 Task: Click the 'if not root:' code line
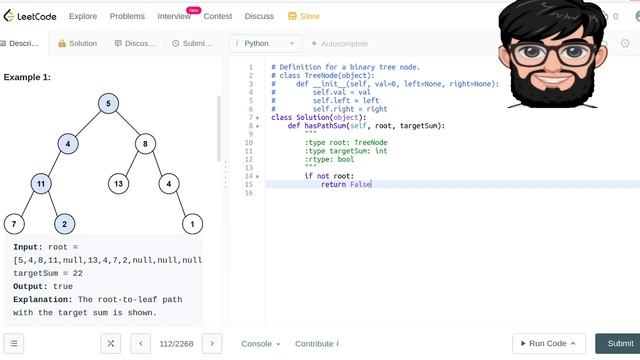329,176
